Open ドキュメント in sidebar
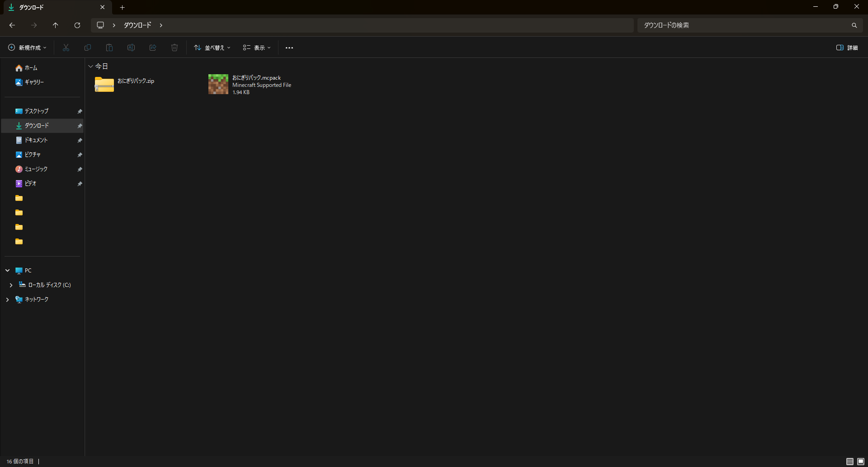Image resolution: width=868 pixels, height=467 pixels. 36,140
